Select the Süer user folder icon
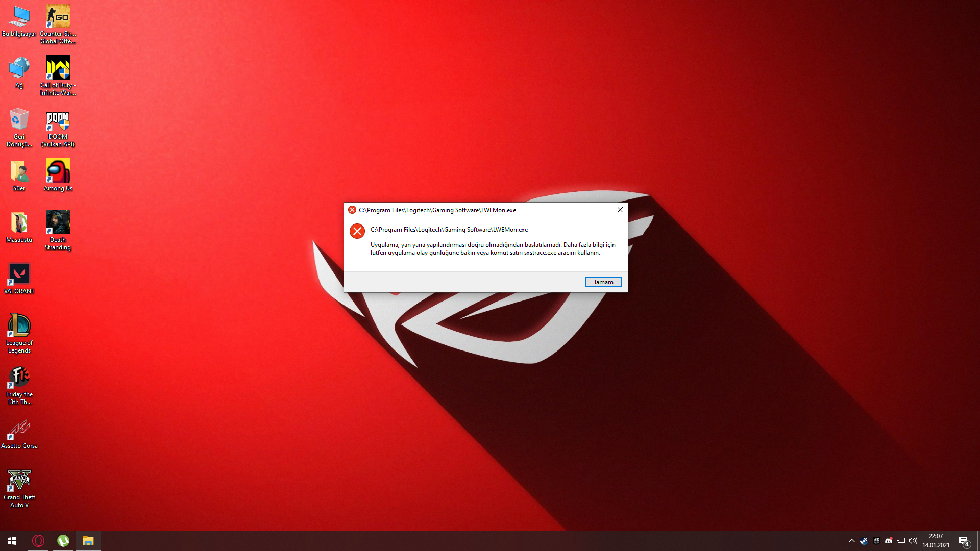980x551 pixels. (x=19, y=176)
